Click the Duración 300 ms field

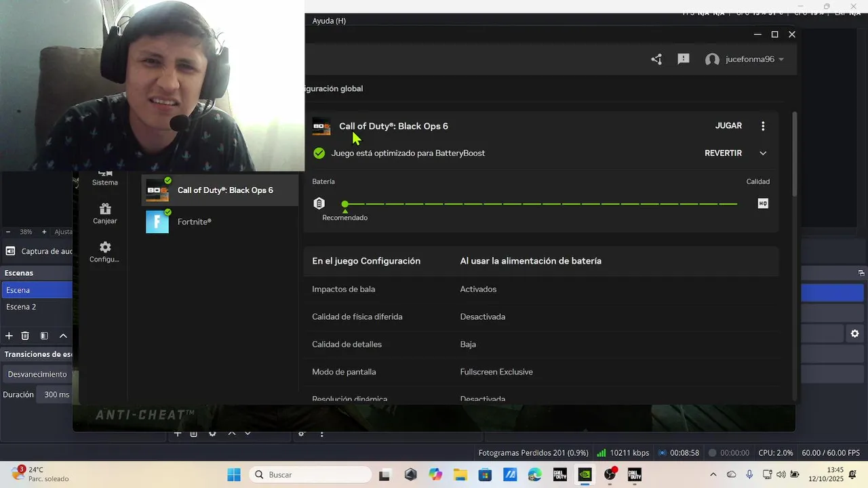pos(55,394)
